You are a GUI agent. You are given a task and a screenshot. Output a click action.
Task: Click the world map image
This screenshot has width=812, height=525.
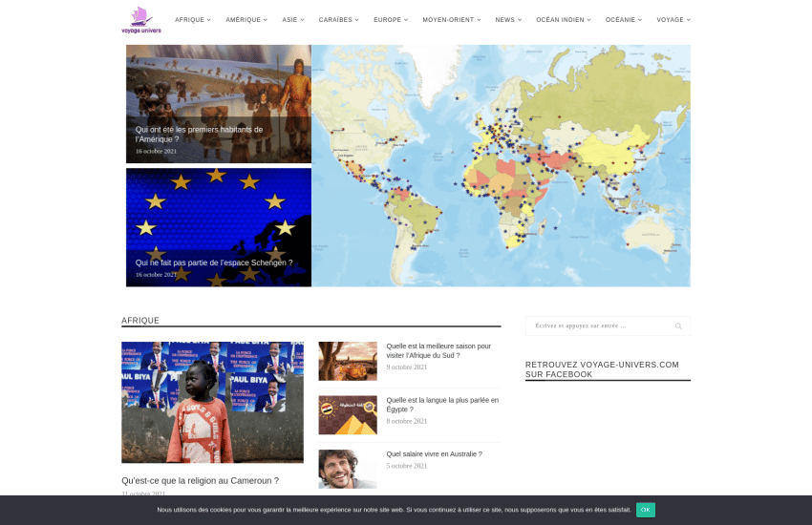[x=501, y=165]
